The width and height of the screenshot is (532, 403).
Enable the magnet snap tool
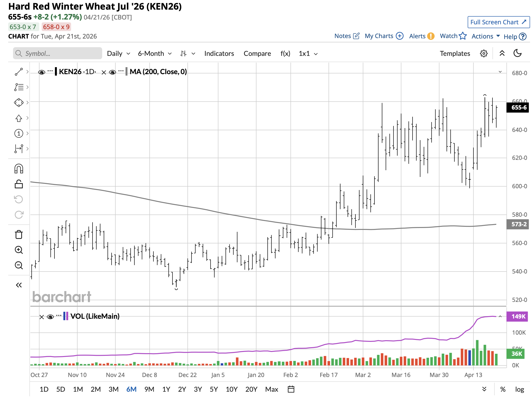19,169
